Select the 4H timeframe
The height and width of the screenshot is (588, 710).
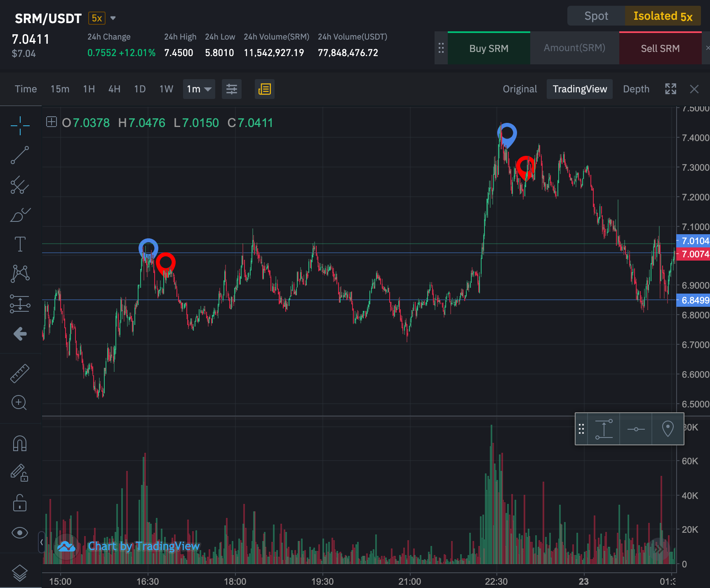115,89
